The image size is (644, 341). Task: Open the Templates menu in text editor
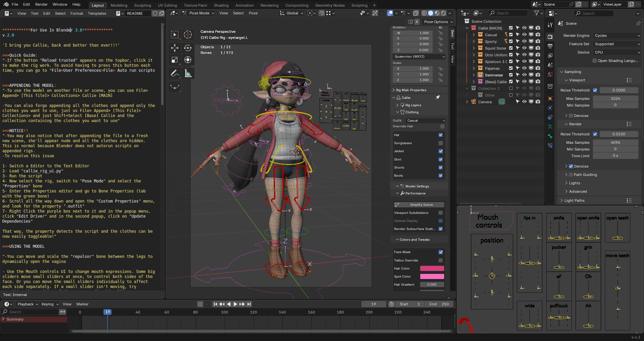coord(97,13)
